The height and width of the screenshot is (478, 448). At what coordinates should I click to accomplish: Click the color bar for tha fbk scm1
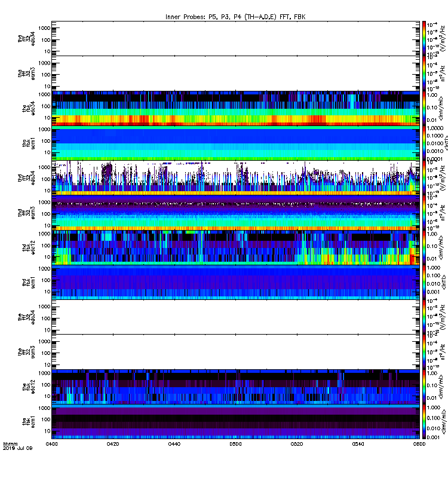click(x=424, y=143)
